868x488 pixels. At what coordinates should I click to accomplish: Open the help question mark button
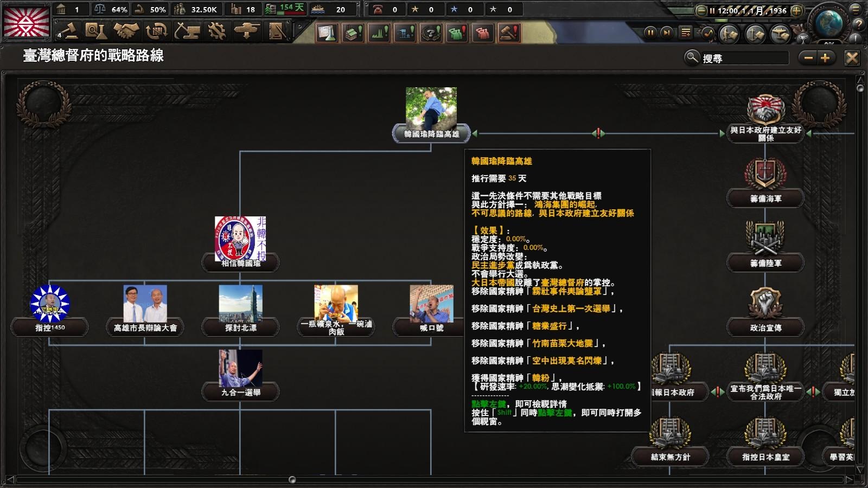(858, 24)
